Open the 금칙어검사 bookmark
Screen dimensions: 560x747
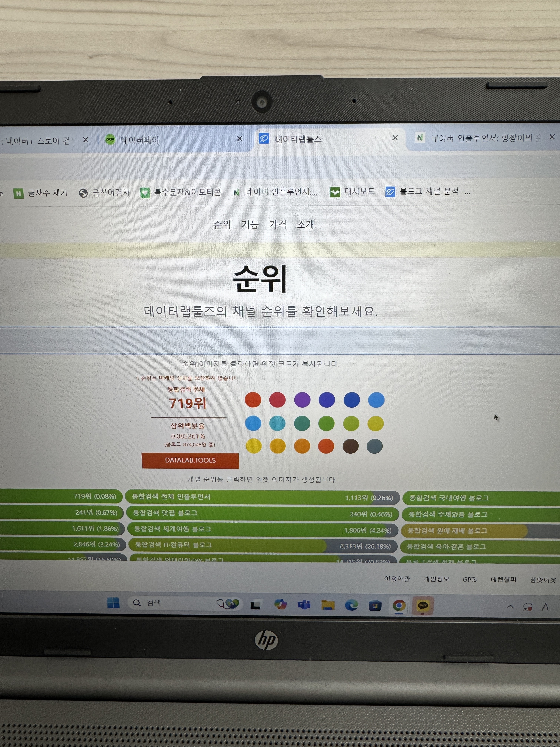[104, 193]
